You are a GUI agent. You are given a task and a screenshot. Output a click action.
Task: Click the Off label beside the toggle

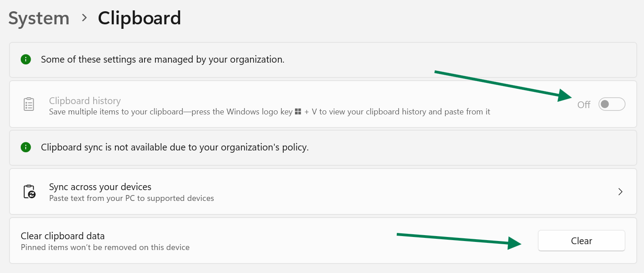tap(584, 105)
